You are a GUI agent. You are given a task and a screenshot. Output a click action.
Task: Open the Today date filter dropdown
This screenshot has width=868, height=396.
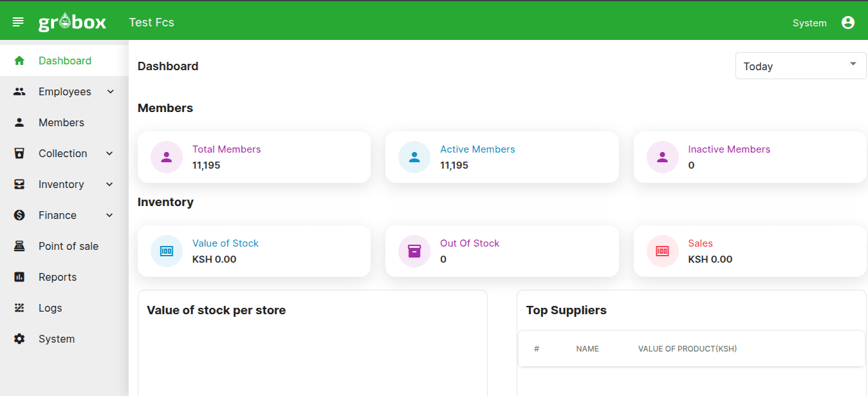[x=800, y=65]
